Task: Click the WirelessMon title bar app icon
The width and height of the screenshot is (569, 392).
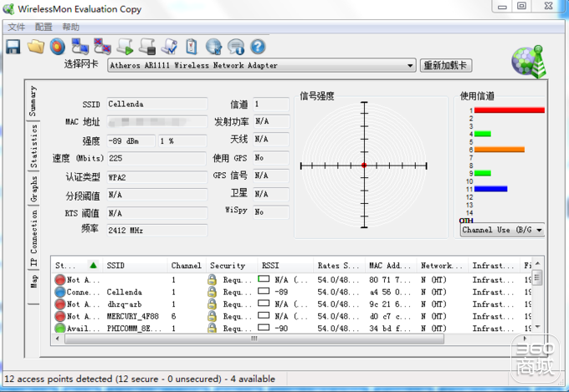Action: coord(8,8)
